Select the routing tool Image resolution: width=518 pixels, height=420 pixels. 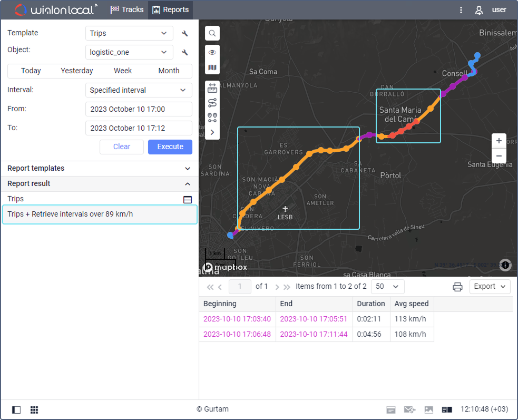pyautogui.click(x=212, y=103)
